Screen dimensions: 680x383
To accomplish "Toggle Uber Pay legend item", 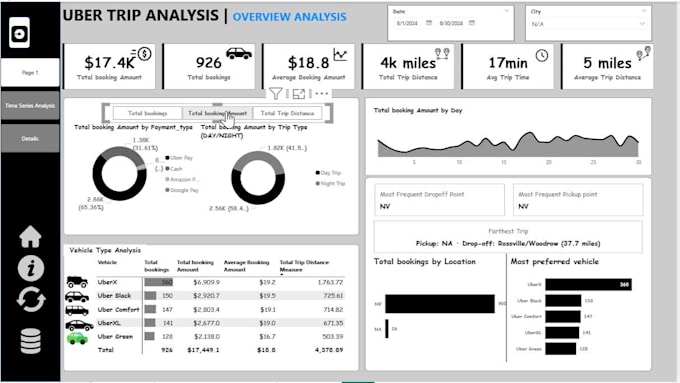I will (179, 158).
